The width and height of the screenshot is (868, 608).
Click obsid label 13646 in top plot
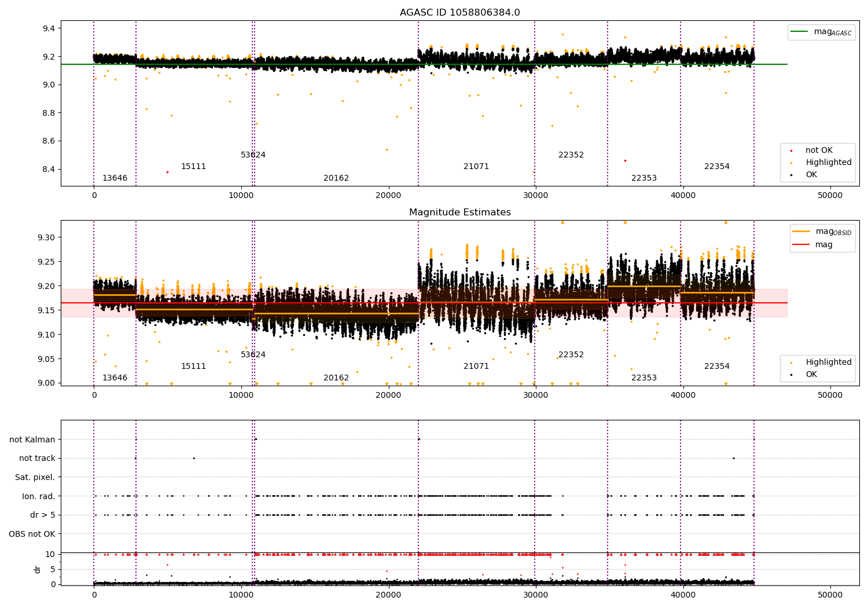point(115,178)
